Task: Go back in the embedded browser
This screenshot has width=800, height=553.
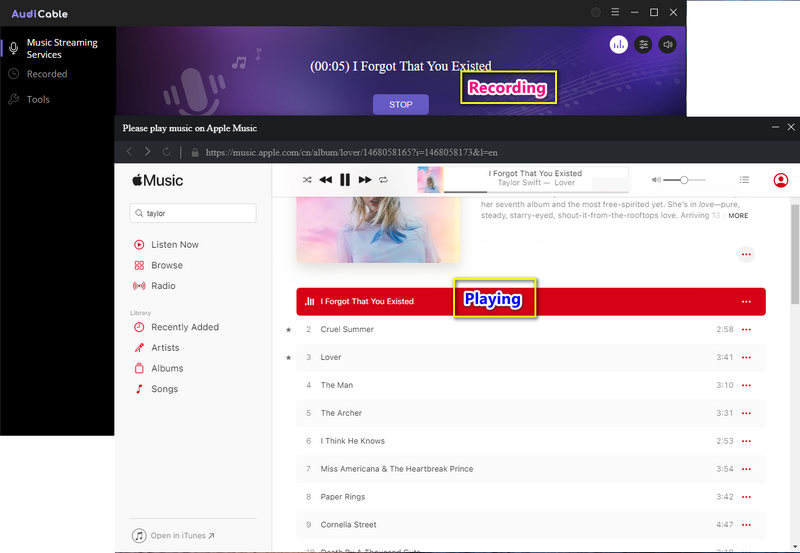Action: [x=129, y=152]
